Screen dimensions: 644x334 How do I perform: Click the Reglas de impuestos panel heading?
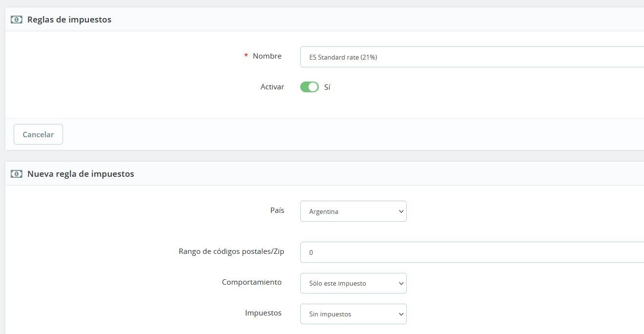[x=69, y=20]
